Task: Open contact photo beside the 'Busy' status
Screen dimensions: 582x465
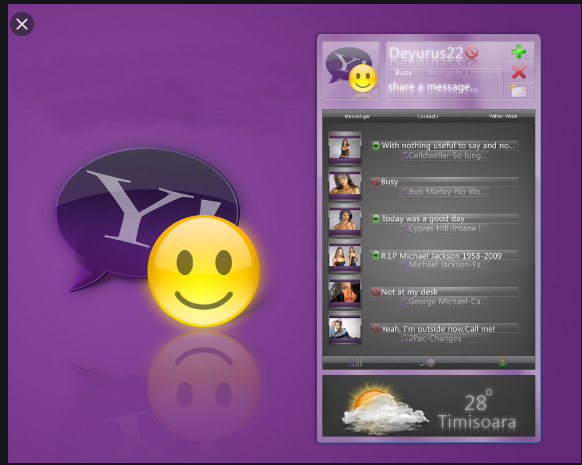Action: (345, 184)
